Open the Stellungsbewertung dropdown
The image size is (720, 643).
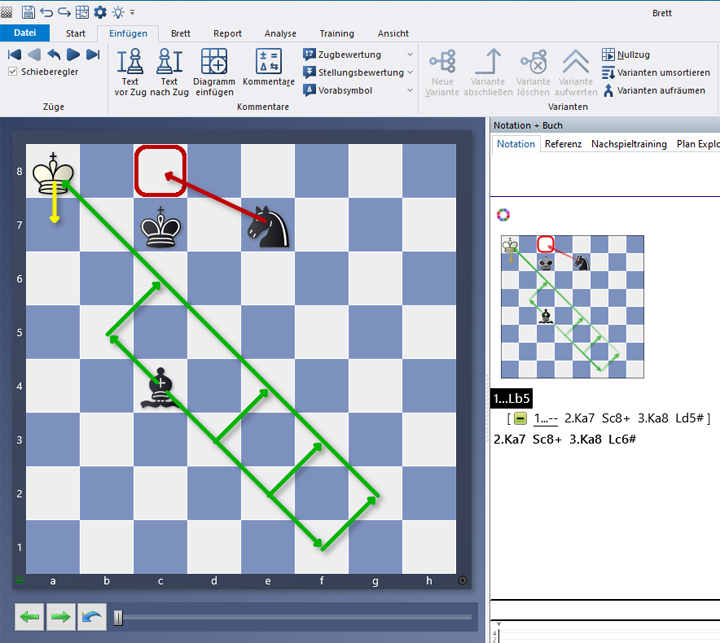pos(409,72)
